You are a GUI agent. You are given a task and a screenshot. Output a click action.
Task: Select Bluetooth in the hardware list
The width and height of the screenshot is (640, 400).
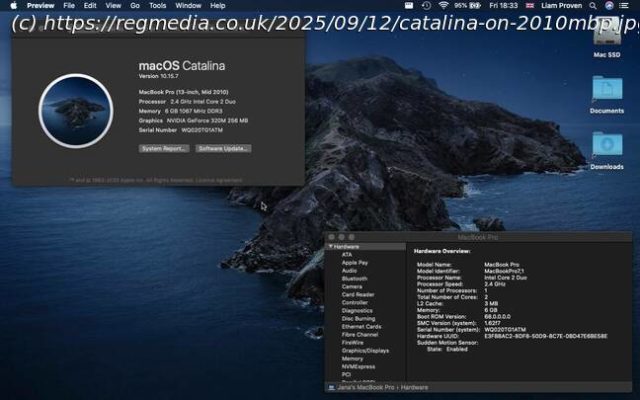click(354, 279)
